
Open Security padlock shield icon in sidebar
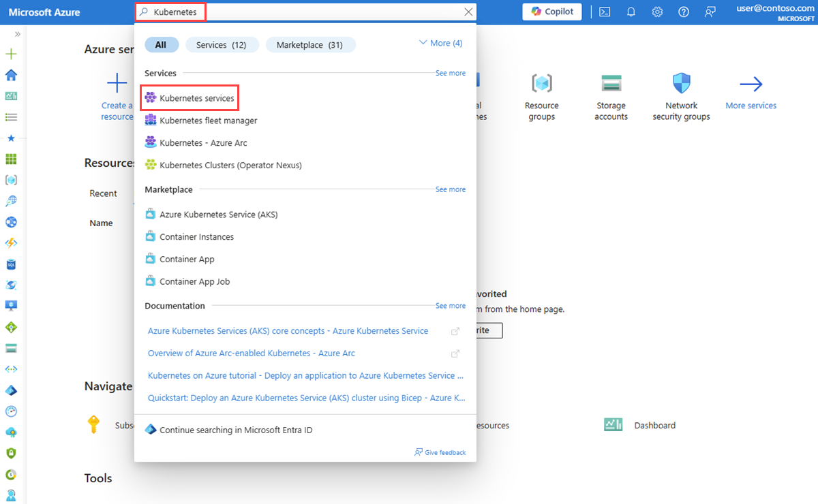click(11, 453)
